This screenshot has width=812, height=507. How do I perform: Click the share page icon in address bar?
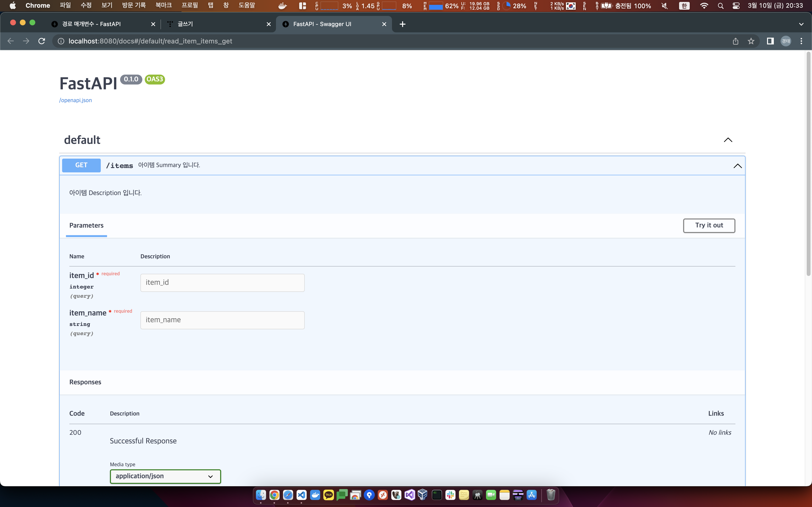[735, 41]
